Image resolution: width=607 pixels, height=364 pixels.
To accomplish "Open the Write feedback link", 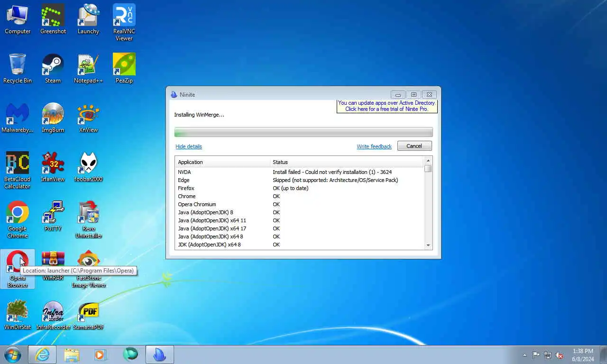I will [x=374, y=146].
